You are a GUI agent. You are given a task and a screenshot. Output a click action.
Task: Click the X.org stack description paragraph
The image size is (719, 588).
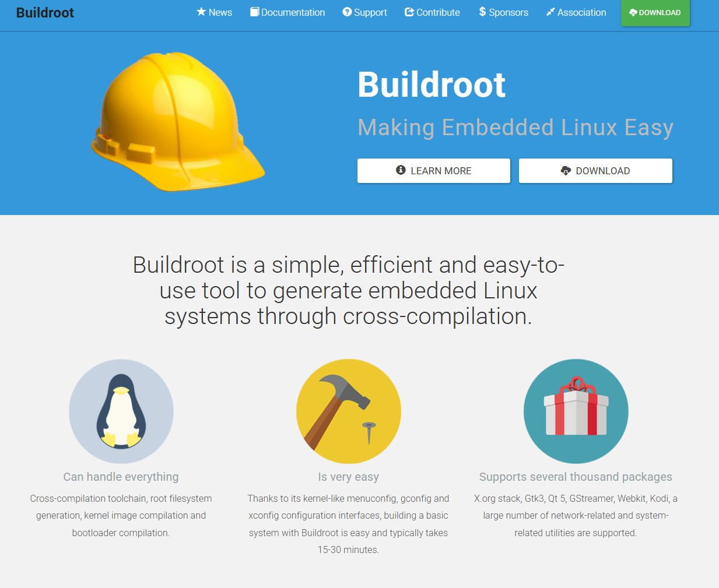[576, 516]
